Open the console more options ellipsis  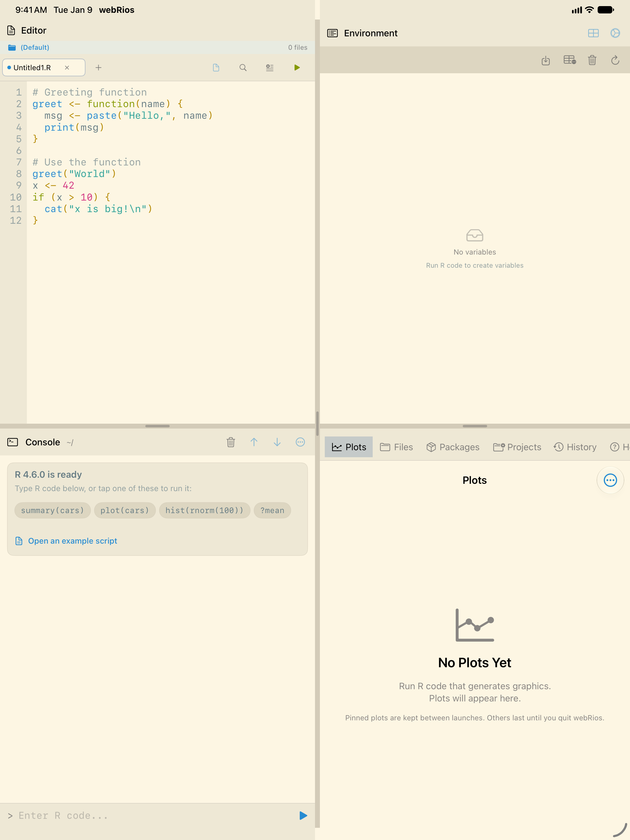pyautogui.click(x=300, y=442)
